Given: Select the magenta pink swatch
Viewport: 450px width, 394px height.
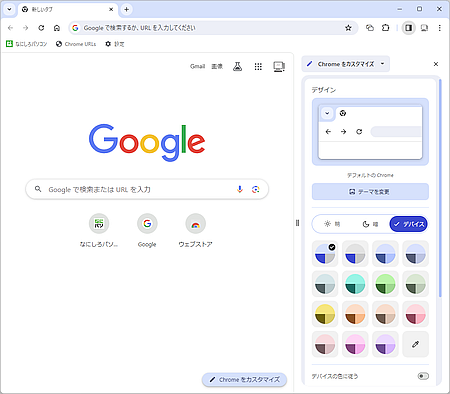Looking at the screenshot, I should (355, 344).
